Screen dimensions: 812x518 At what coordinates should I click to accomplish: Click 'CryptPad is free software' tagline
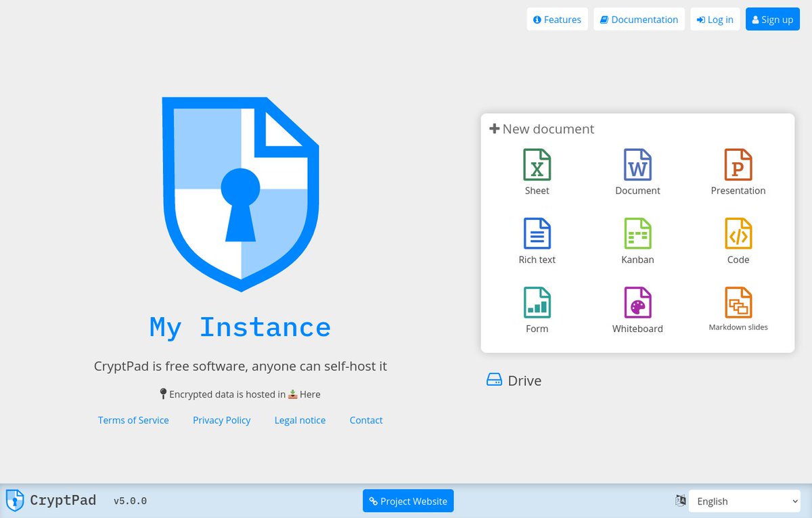point(240,366)
